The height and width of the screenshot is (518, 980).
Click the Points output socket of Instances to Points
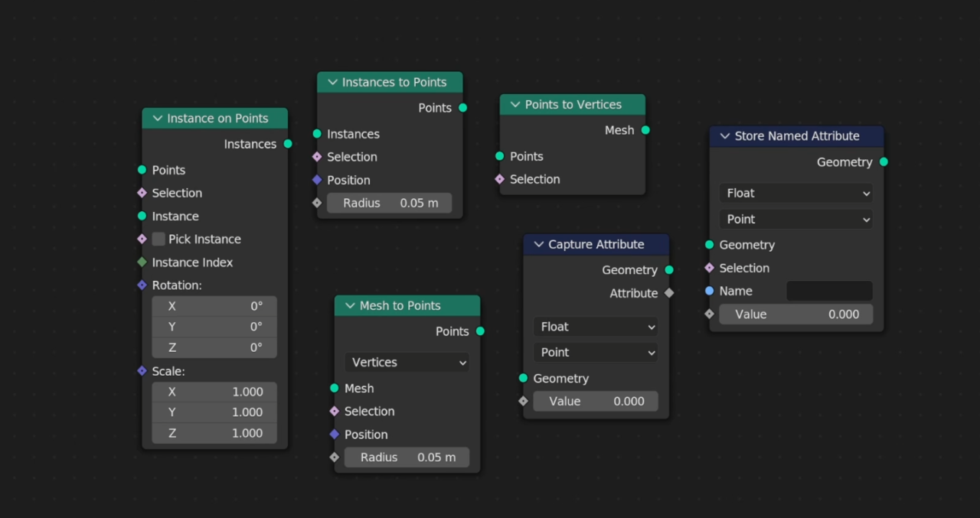click(463, 108)
